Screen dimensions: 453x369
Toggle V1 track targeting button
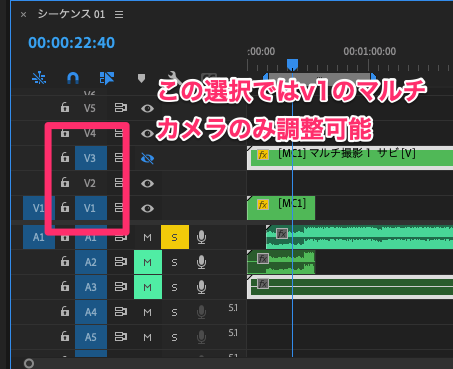tap(91, 208)
